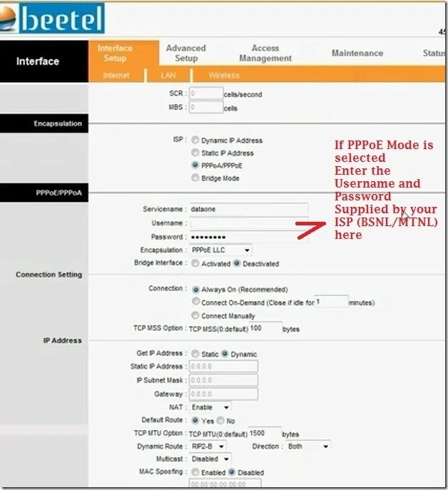448x490 pixels.
Task: Click the Encapsulation section label
Action: pyautogui.click(x=58, y=123)
